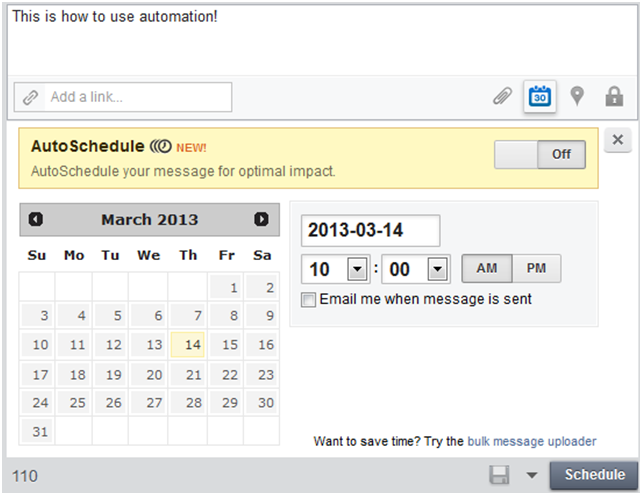The image size is (642, 495).
Task: Click the Add a link field
Action: point(123,97)
